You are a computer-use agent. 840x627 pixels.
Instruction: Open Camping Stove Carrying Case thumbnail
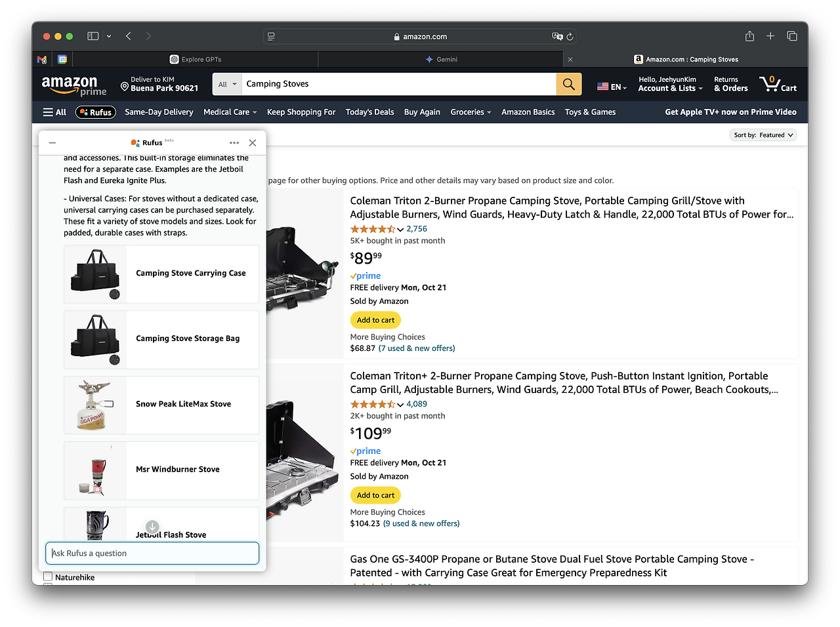point(96,274)
